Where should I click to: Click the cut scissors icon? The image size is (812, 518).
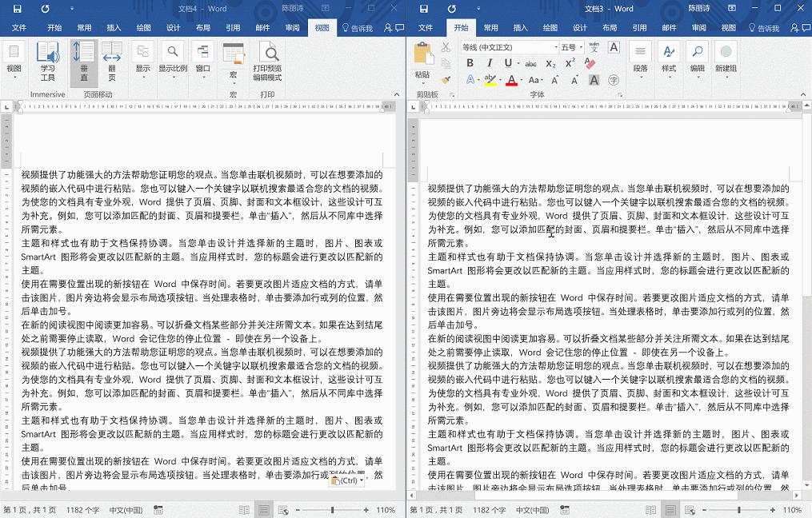click(446, 48)
